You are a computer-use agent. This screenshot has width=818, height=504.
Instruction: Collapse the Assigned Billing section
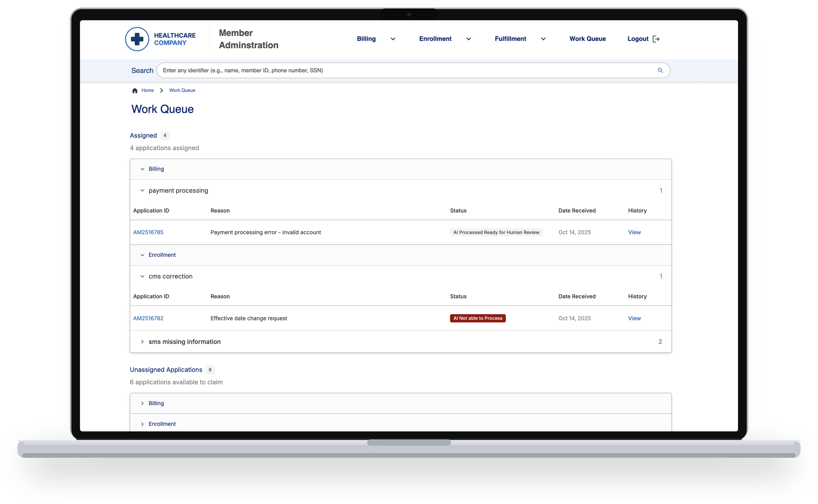[x=142, y=169]
